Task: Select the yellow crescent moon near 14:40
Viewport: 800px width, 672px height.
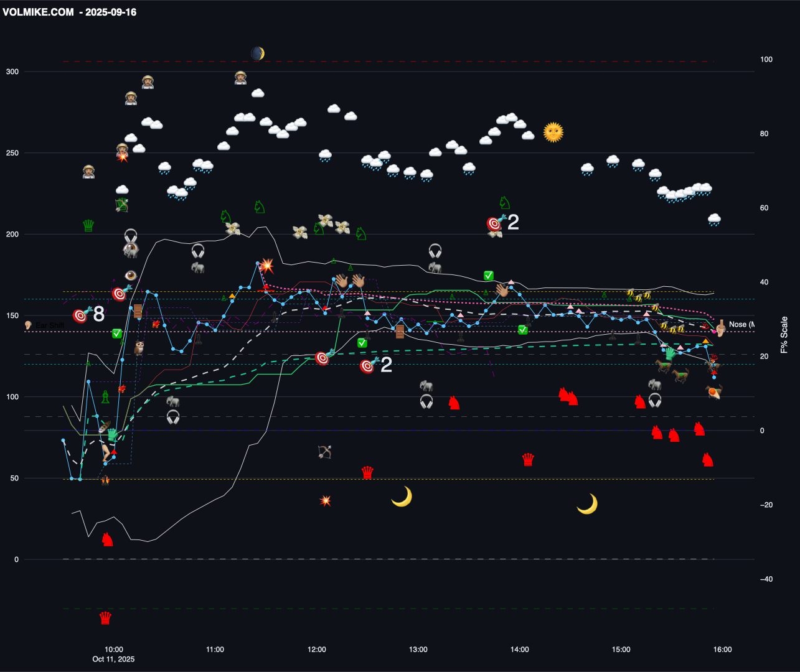Action: point(587,504)
